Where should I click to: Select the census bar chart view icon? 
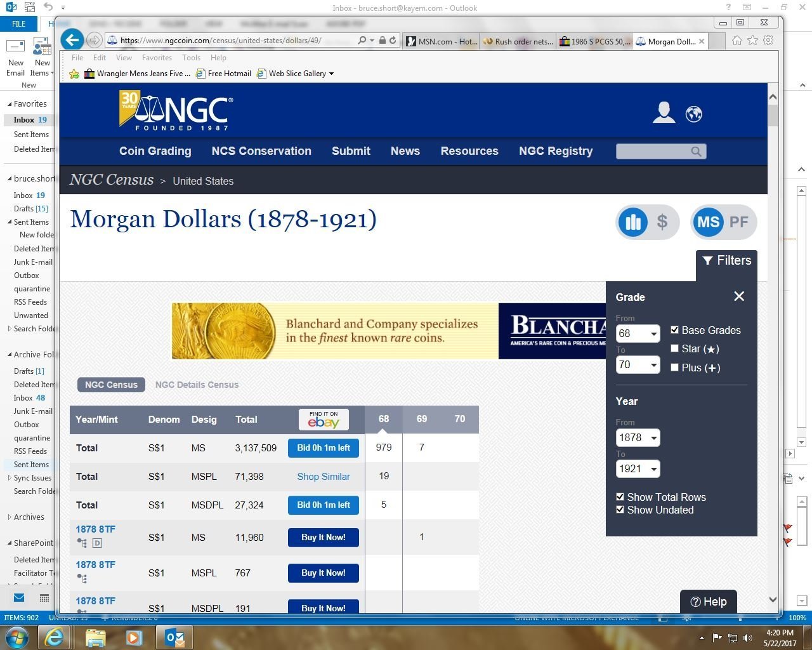633,222
